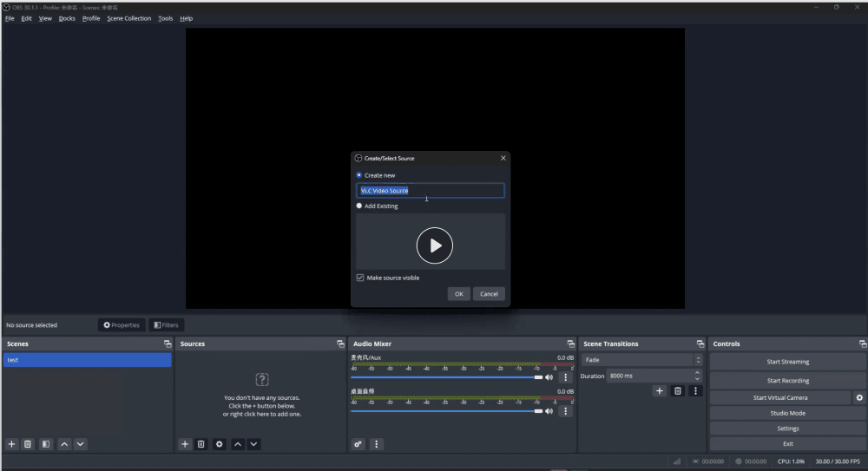Add a scene transition with plus icon
Viewport: 868px width, 471px height.
point(660,390)
